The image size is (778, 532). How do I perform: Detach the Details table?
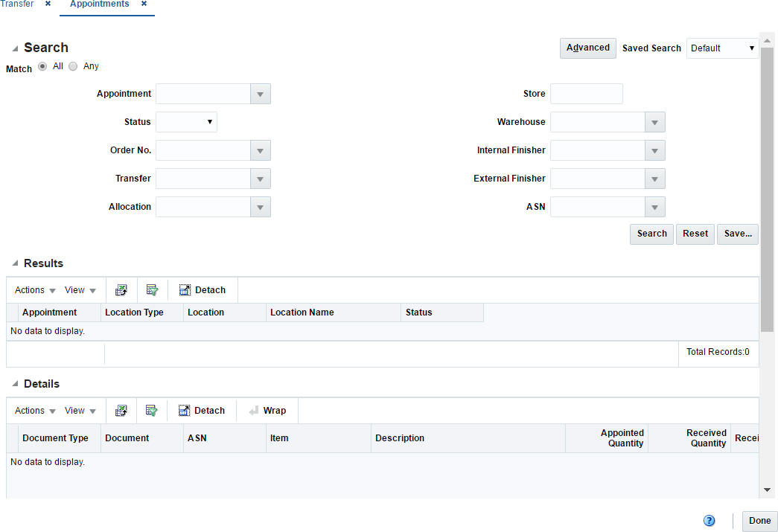tap(202, 411)
